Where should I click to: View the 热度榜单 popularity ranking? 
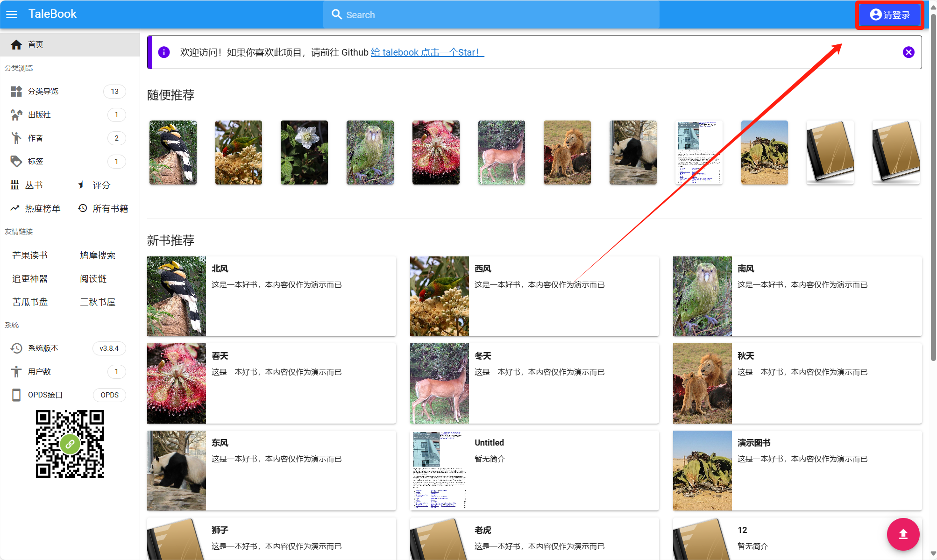click(x=42, y=209)
